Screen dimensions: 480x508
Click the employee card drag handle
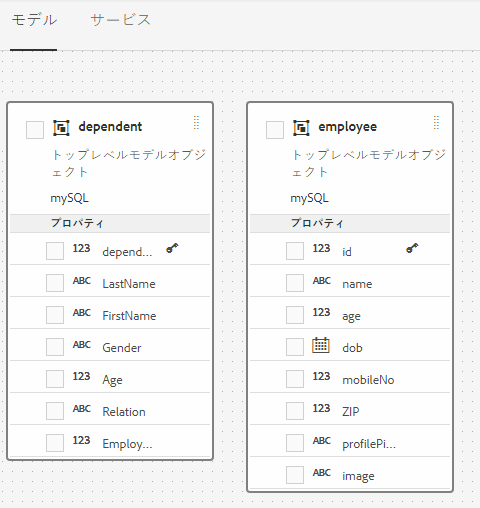(x=436, y=123)
